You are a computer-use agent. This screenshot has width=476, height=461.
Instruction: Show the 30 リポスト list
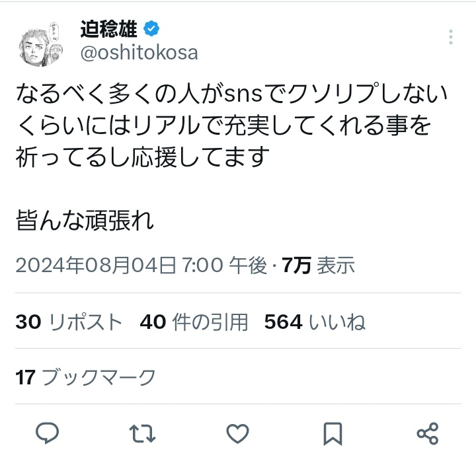pyautogui.click(x=69, y=322)
